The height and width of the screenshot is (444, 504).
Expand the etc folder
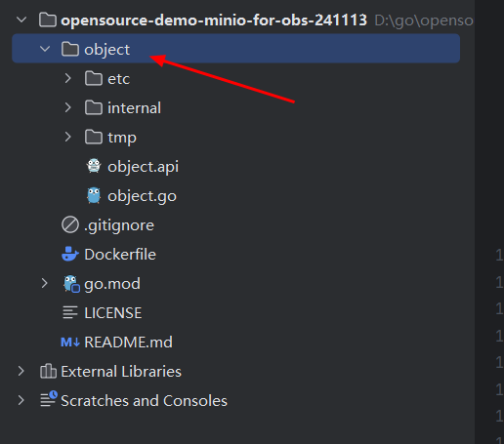[67, 78]
